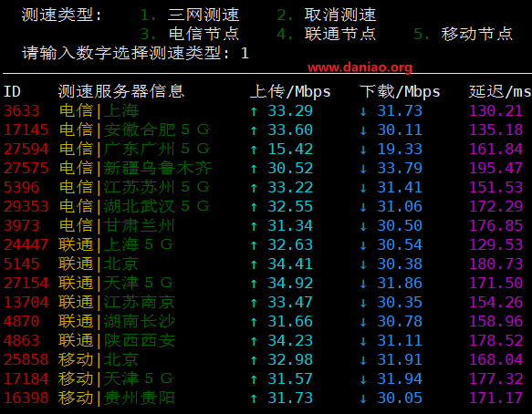The width and height of the screenshot is (532, 414).
Task: Click the latency value 129.53
Action: coord(495,244)
